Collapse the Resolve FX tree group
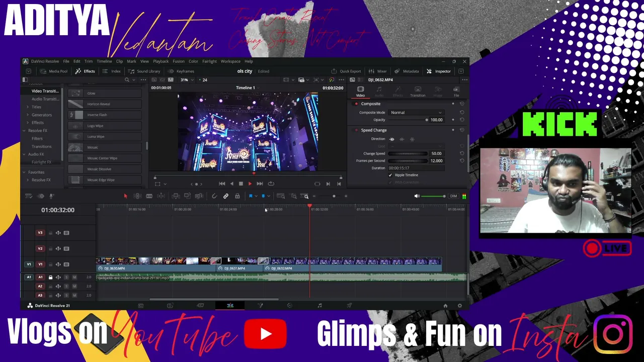The width and height of the screenshot is (644, 362). (x=24, y=131)
